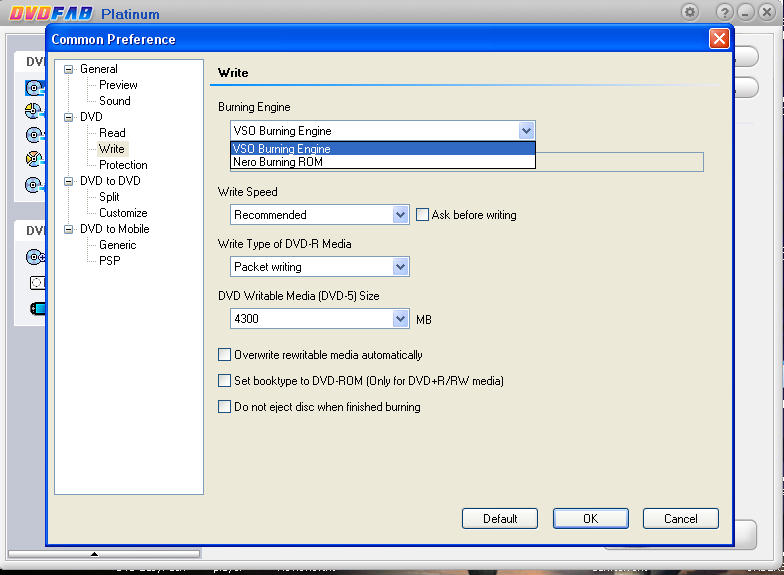Image resolution: width=784 pixels, height=575 pixels.
Task: Open DVDFab help question mark icon
Action: [x=724, y=12]
